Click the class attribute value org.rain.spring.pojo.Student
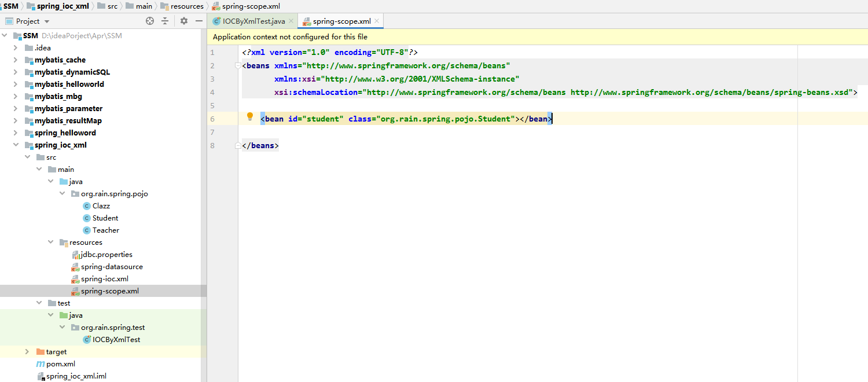Viewport: 868px width, 382px height. (446, 119)
